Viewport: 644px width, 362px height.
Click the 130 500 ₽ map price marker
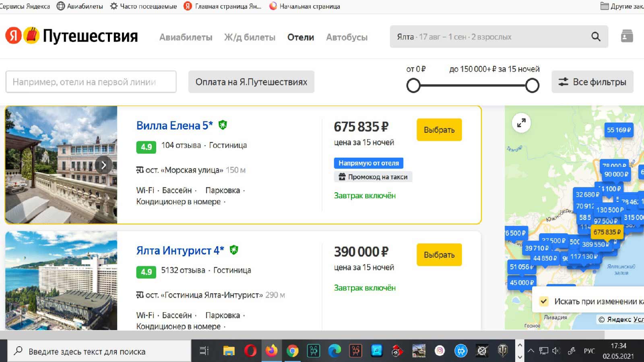point(610,210)
